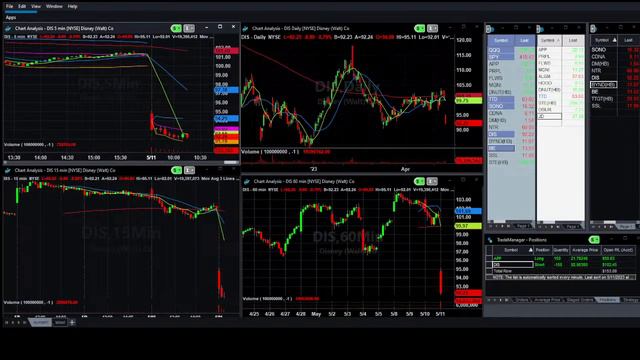The width and height of the screenshot is (640, 360).
Task: Select QQQ in the blue watchlist
Action: tap(501, 50)
